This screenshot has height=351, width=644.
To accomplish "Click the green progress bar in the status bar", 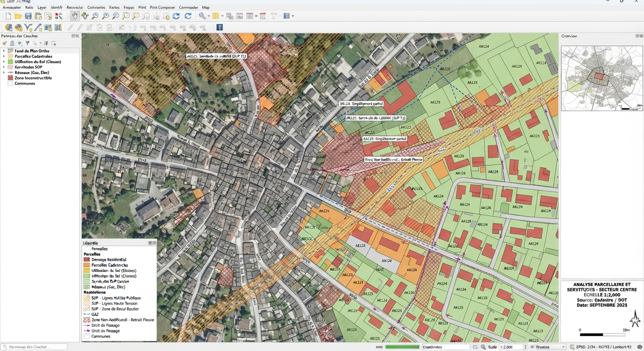I will [x=402, y=347].
